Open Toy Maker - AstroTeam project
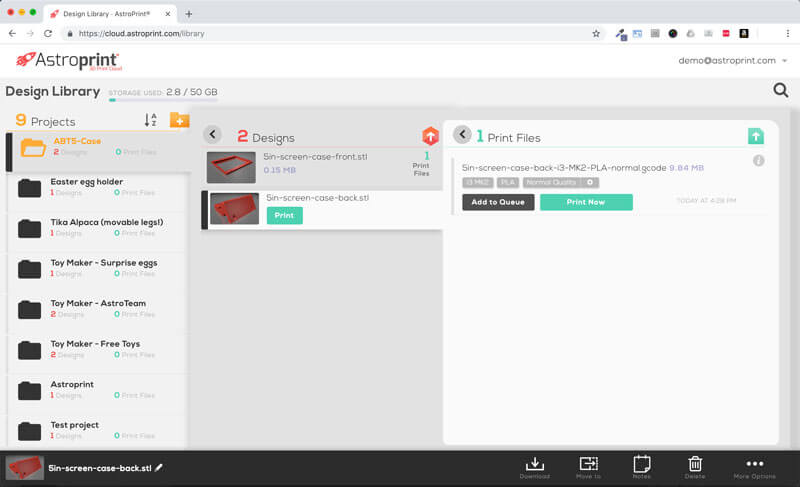This screenshot has height=487, width=800. (97, 309)
